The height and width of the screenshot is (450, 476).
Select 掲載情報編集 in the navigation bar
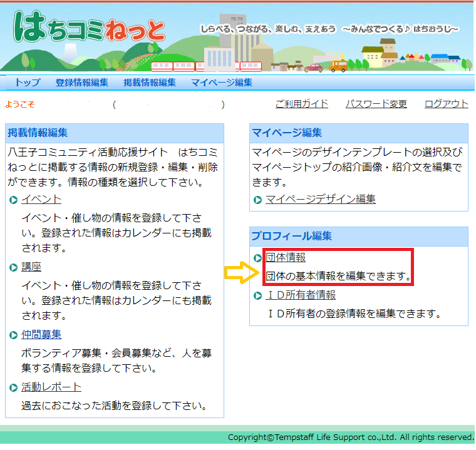pyautogui.click(x=149, y=83)
